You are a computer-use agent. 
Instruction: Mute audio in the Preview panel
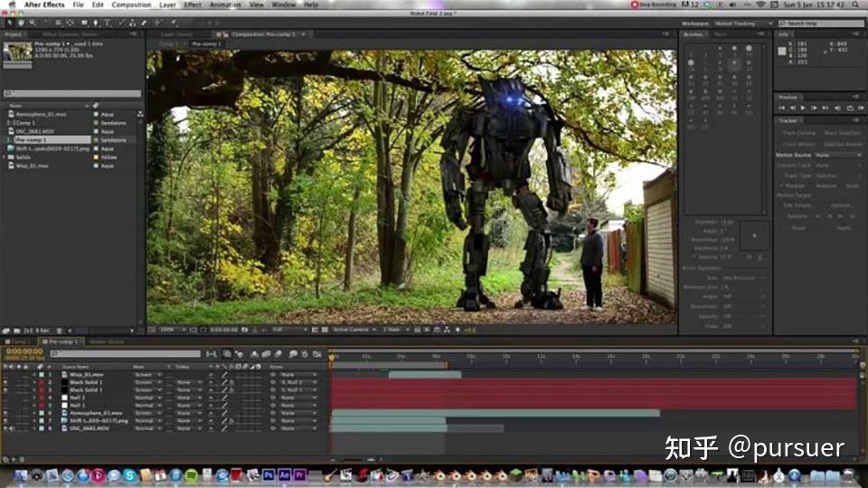(x=837, y=108)
